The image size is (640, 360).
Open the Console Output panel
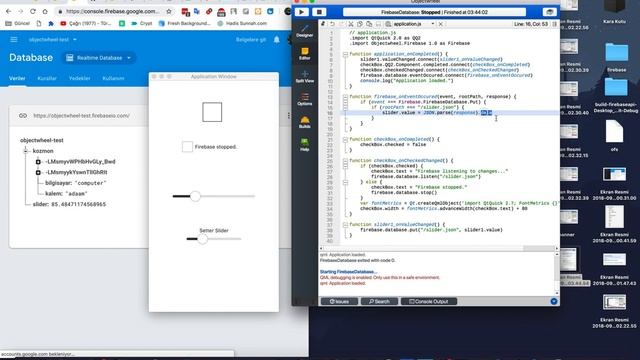[x=429, y=301]
